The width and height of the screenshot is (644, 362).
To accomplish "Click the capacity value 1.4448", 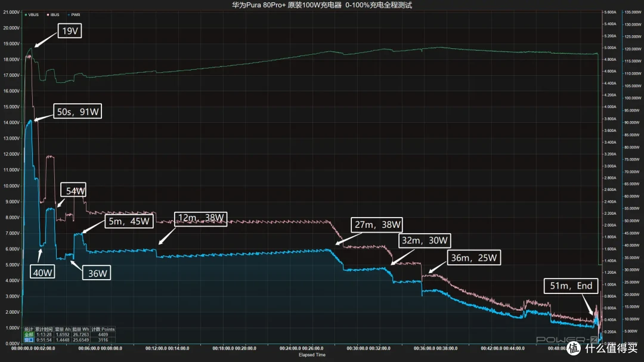I will (63, 340).
